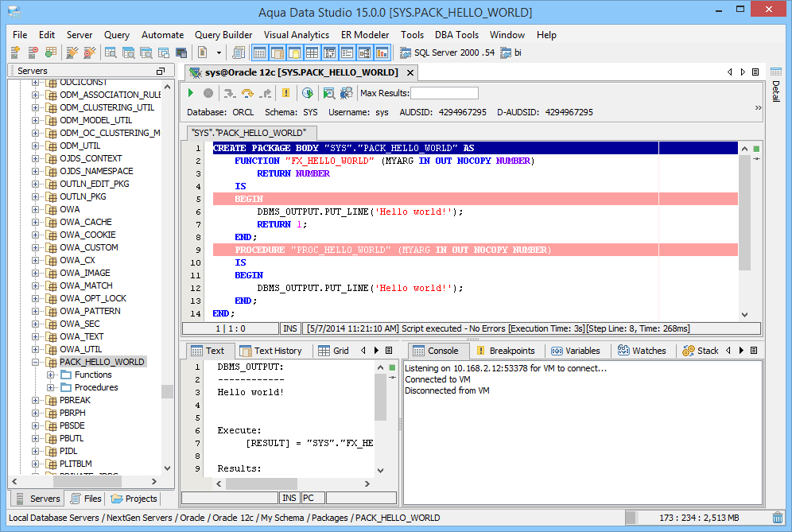Screen dimensions: 792x532
Task: Collapse the PACK_HELLO_WORLD tree node
Action: (x=35, y=362)
